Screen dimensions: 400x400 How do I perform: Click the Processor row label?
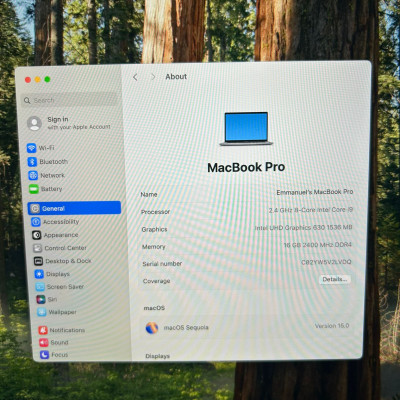[x=155, y=212]
